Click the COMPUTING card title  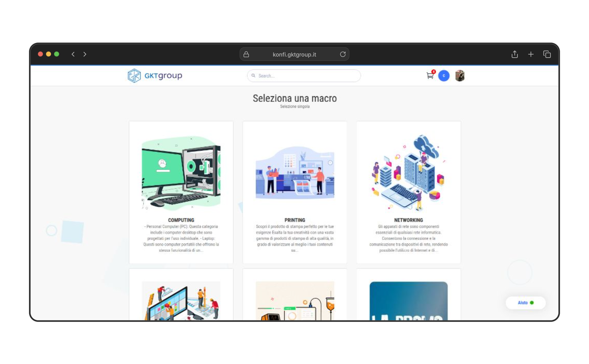(x=181, y=220)
